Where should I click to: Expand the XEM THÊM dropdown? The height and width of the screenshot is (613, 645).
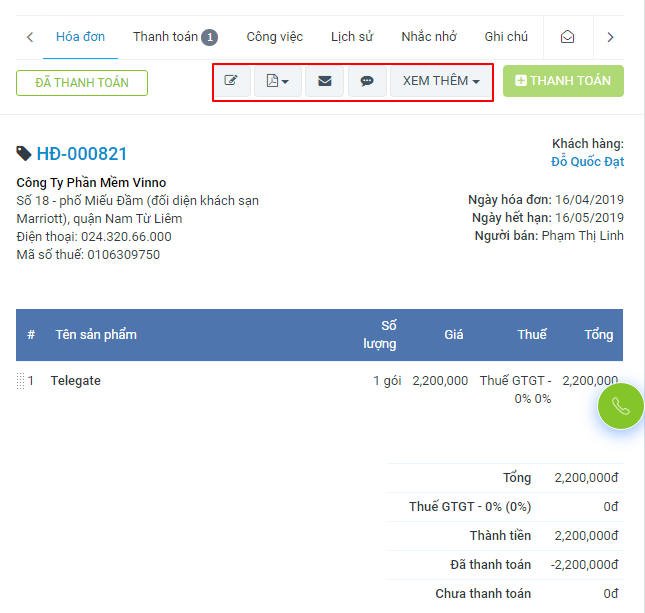[441, 81]
